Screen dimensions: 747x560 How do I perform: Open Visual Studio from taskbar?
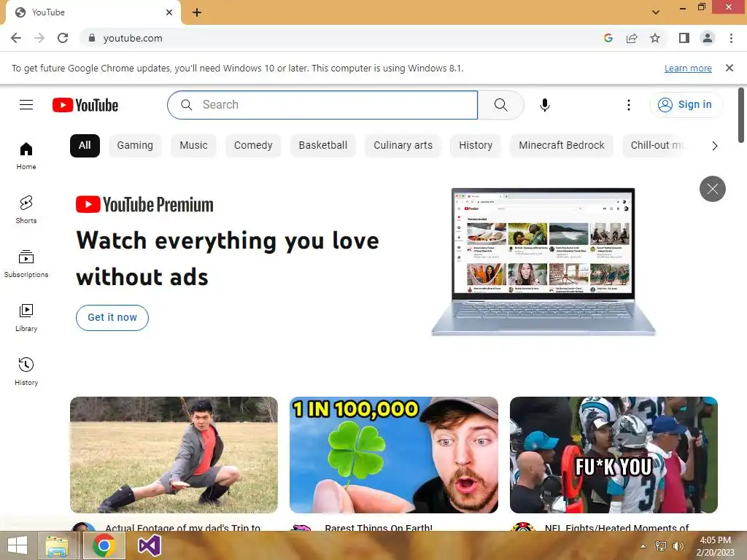pos(149,545)
